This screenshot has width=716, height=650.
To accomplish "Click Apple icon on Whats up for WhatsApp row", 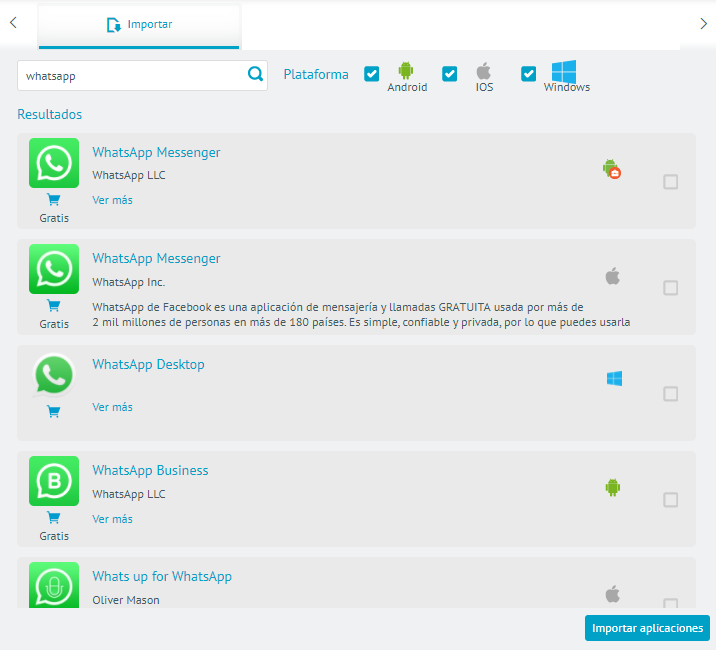I will pyautogui.click(x=613, y=594).
